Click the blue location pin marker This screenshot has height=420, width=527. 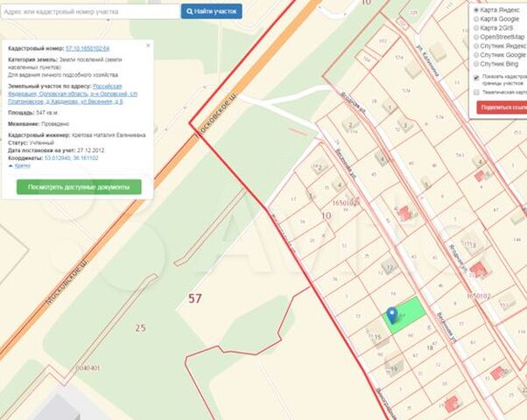(x=391, y=314)
